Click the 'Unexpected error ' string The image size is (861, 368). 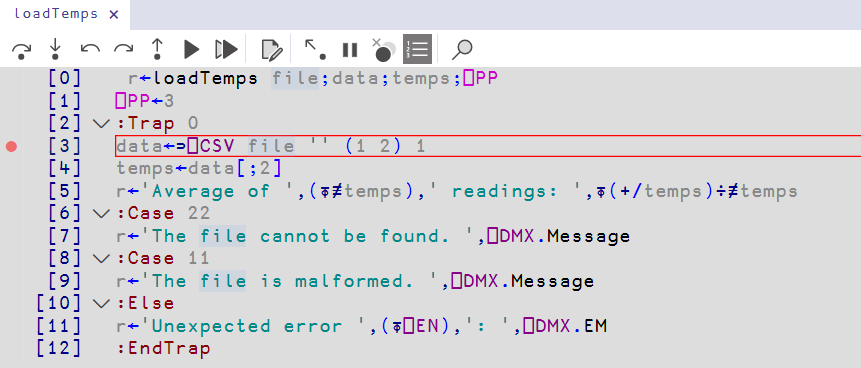[253, 326]
